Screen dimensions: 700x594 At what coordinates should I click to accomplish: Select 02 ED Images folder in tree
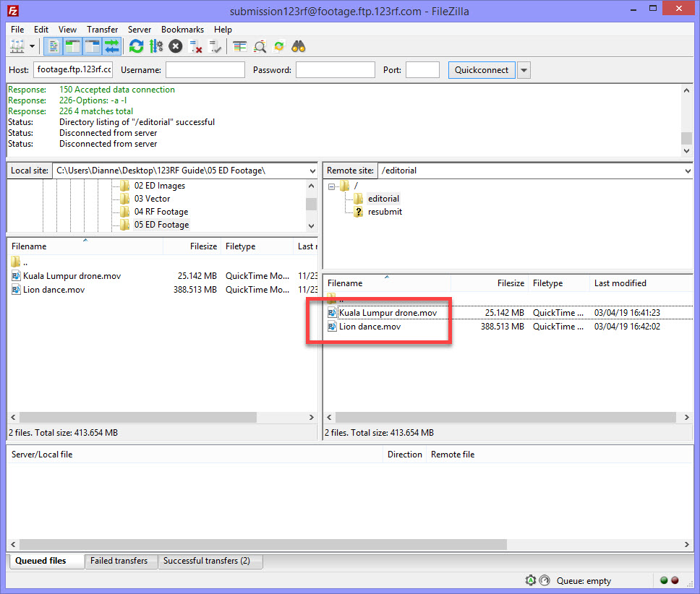point(159,186)
